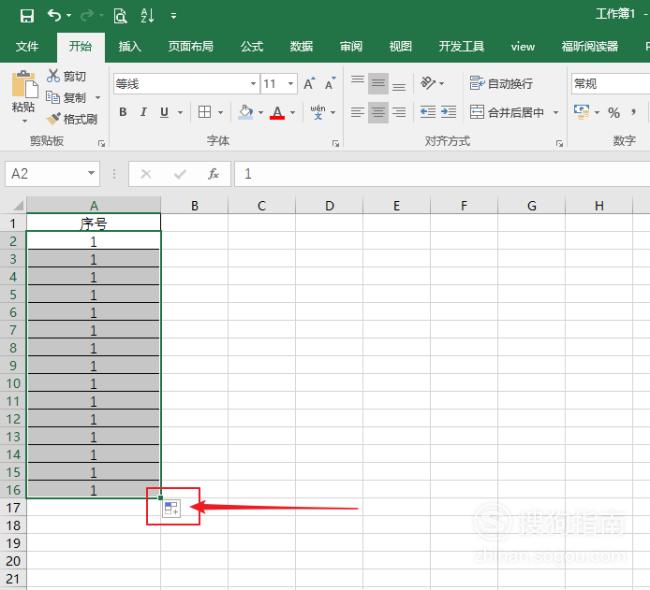Align cell text left
Screen dimensions: 650x590
tap(357, 112)
